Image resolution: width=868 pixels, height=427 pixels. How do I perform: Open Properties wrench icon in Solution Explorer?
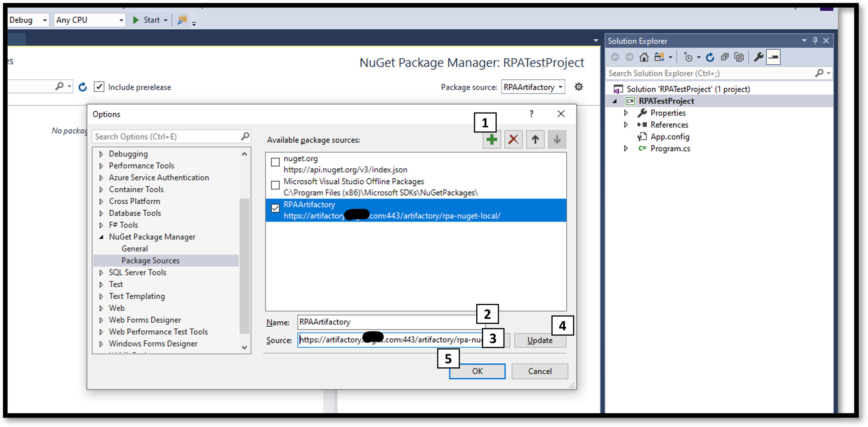pyautogui.click(x=759, y=57)
